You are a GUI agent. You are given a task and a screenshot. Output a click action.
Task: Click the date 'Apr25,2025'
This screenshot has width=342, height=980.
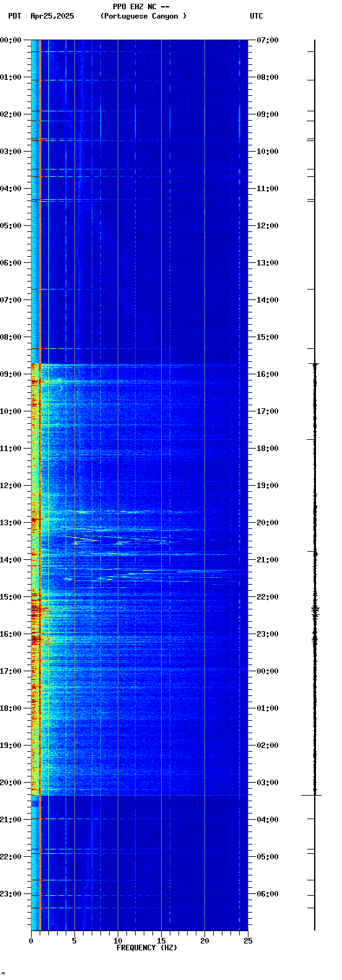tap(52, 16)
